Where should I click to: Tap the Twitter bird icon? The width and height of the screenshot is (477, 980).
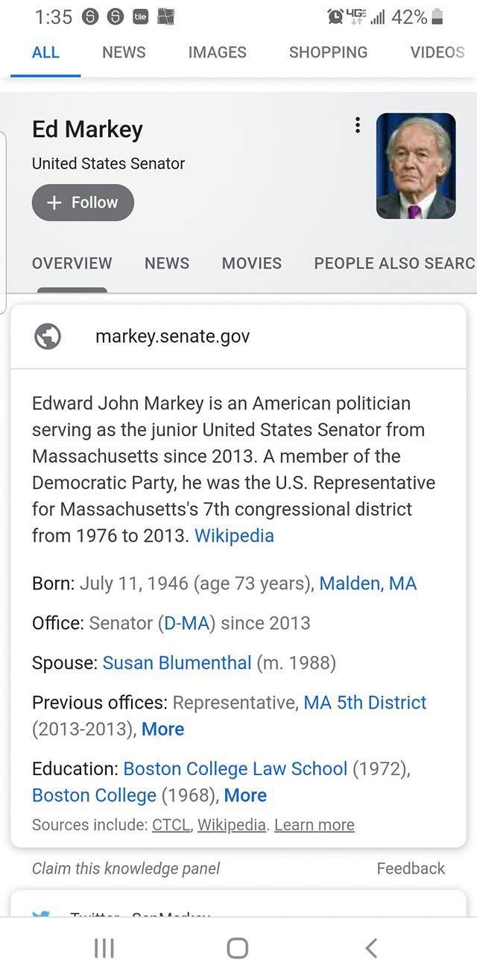coord(42,913)
